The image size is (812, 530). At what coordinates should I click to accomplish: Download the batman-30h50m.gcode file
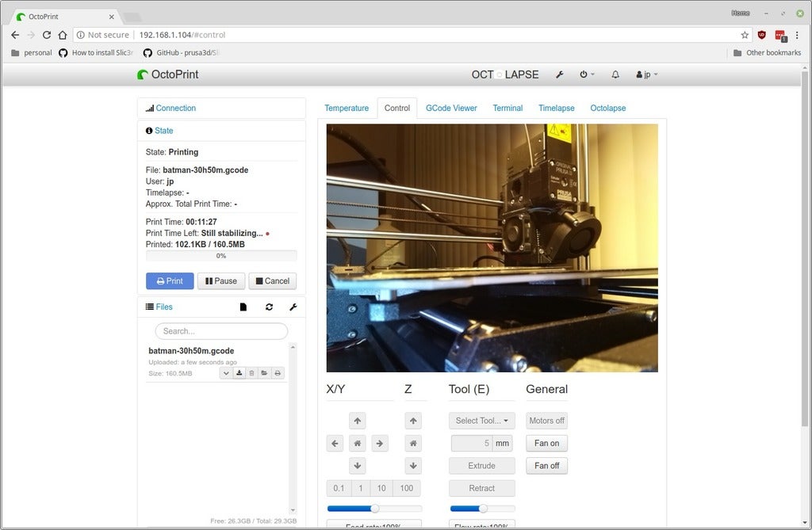(239, 372)
